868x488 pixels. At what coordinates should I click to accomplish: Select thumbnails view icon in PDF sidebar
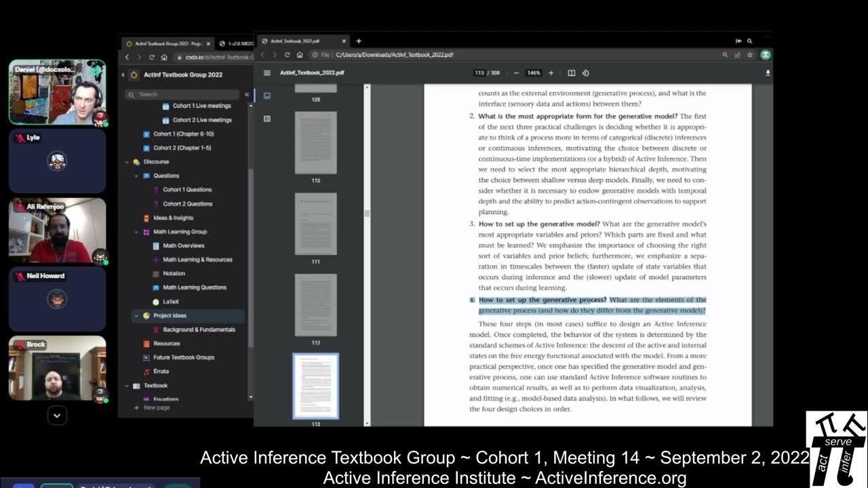267,96
